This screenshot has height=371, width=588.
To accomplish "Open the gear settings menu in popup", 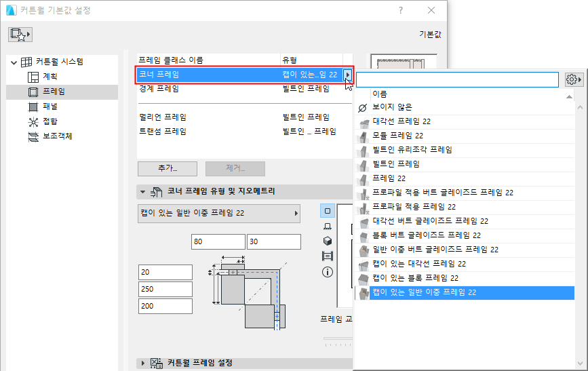I will pyautogui.click(x=574, y=79).
